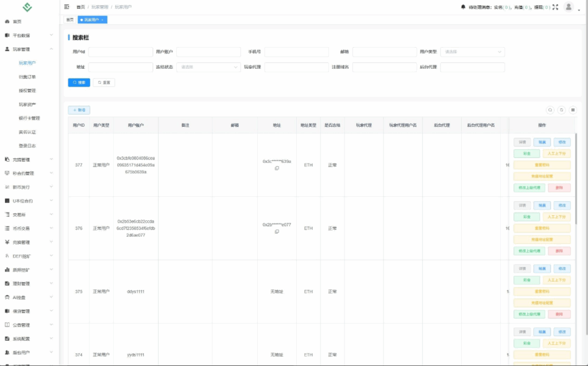The height and width of the screenshot is (366, 588).
Task: Click the 质押挖矿 bar chart icon
Action: pyautogui.click(x=7, y=270)
